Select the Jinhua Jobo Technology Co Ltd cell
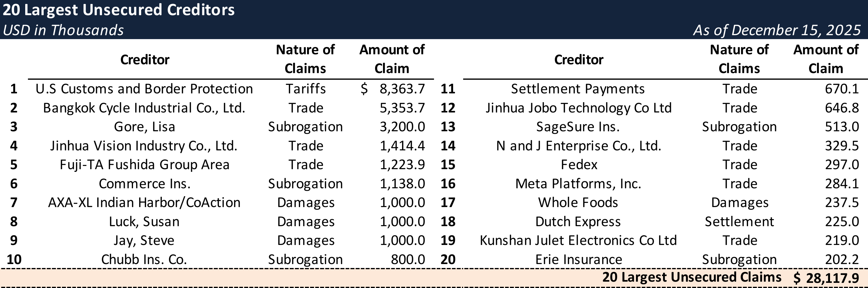The image size is (868, 288). coord(579,108)
